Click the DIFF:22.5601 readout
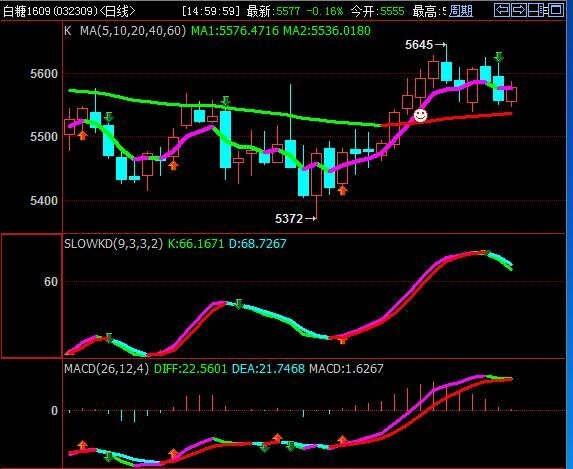 point(190,368)
